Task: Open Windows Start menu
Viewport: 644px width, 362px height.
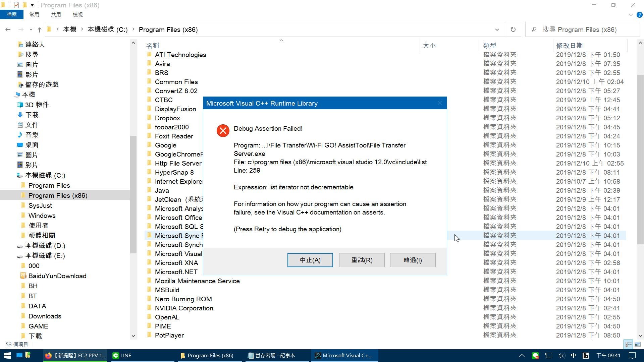Action: 7,355
